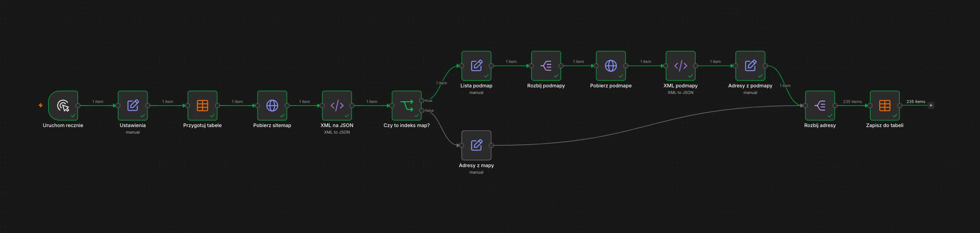The image size is (980, 233).
Task: Click the orange lightning trigger indicator
Action: point(41,105)
